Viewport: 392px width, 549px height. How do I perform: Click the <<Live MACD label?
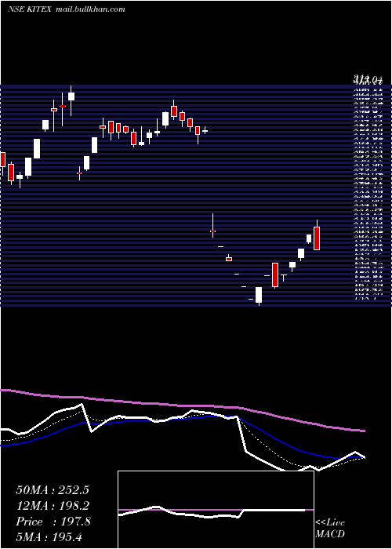click(x=330, y=528)
